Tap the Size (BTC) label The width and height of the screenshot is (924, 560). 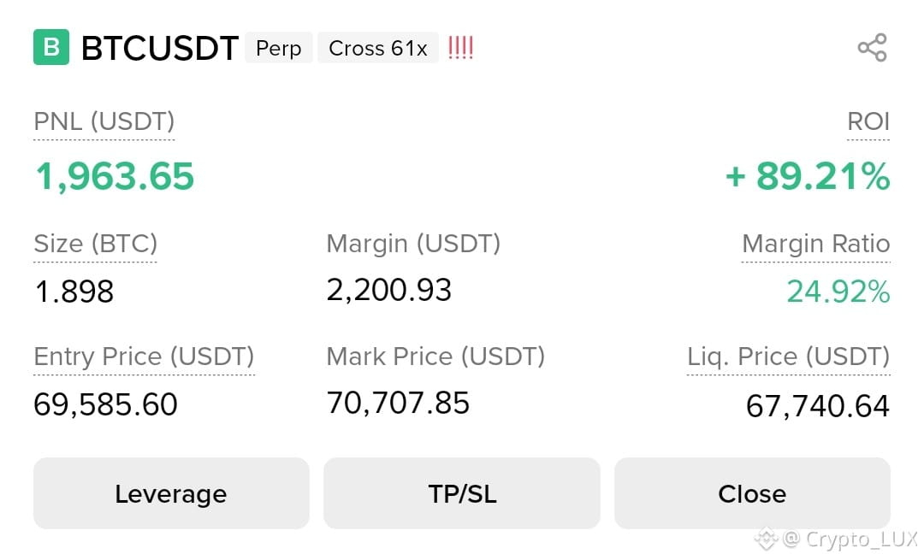96,244
